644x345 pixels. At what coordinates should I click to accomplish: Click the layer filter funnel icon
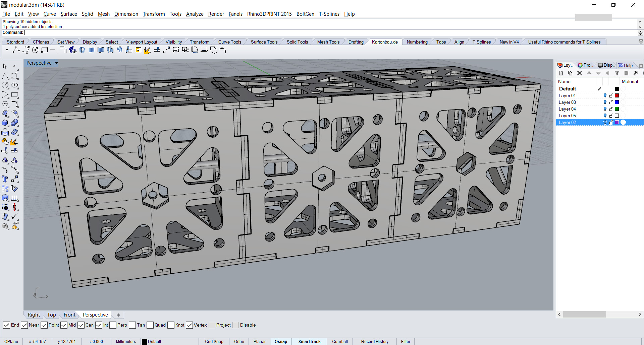pos(617,73)
